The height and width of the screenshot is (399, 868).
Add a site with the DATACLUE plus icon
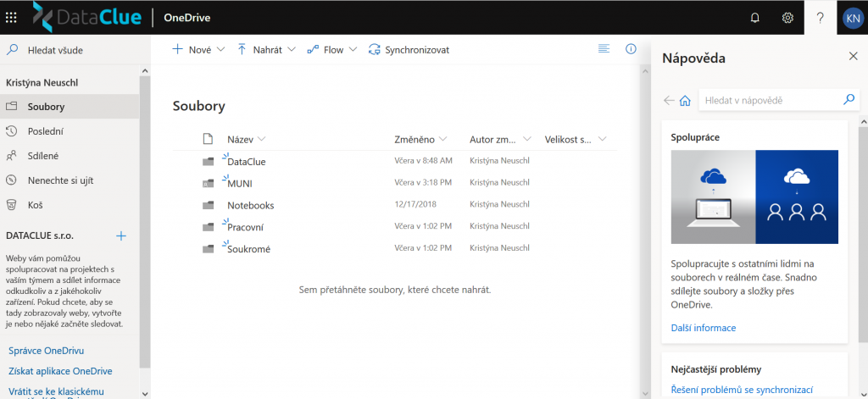[x=120, y=236]
